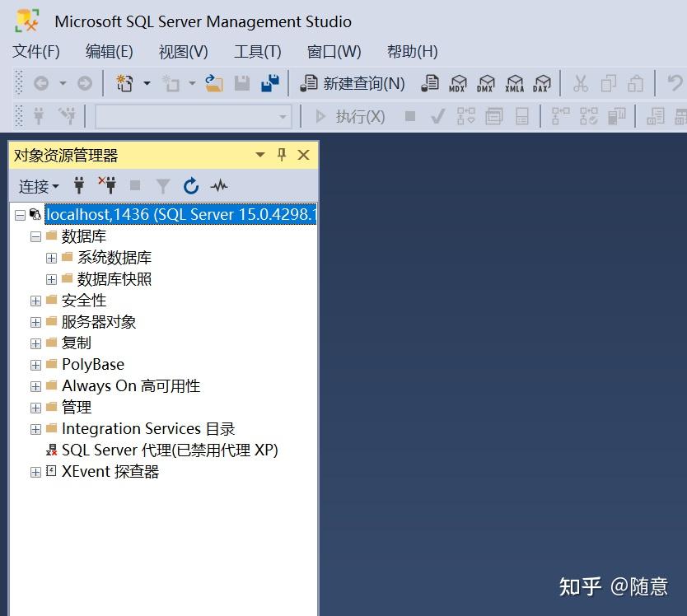The height and width of the screenshot is (616, 687).
Task: Click the Paste icon
Action: (x=636, y=83)
